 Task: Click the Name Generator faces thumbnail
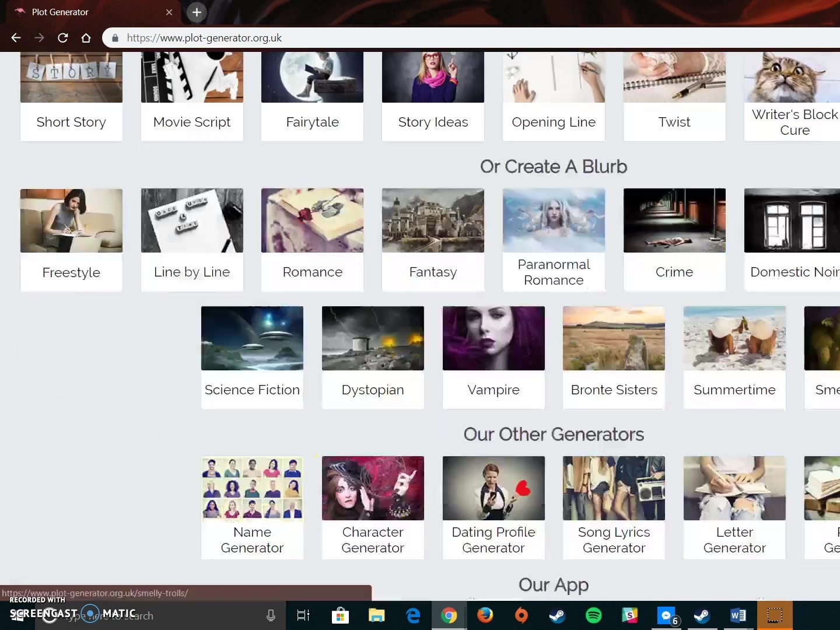pos(252,488)
